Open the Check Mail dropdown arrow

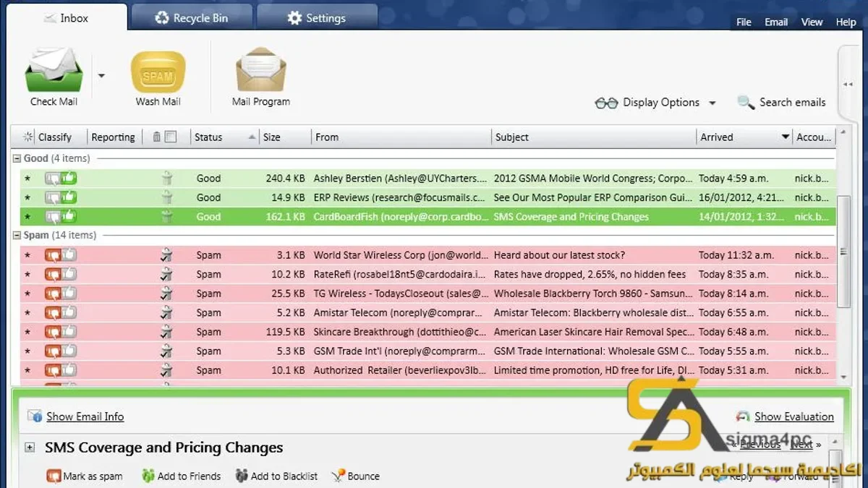point(101,75)
